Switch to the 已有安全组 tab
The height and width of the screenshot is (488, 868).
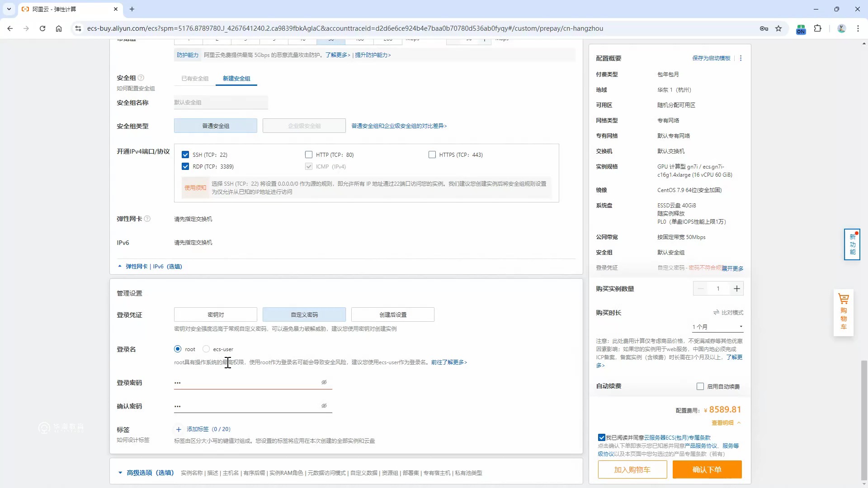coord(195,79)
